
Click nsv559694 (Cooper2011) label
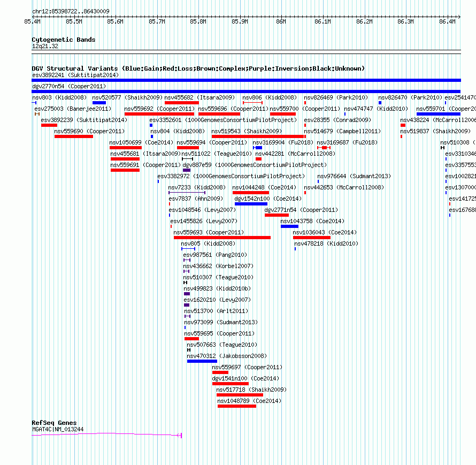click(212, 142)
